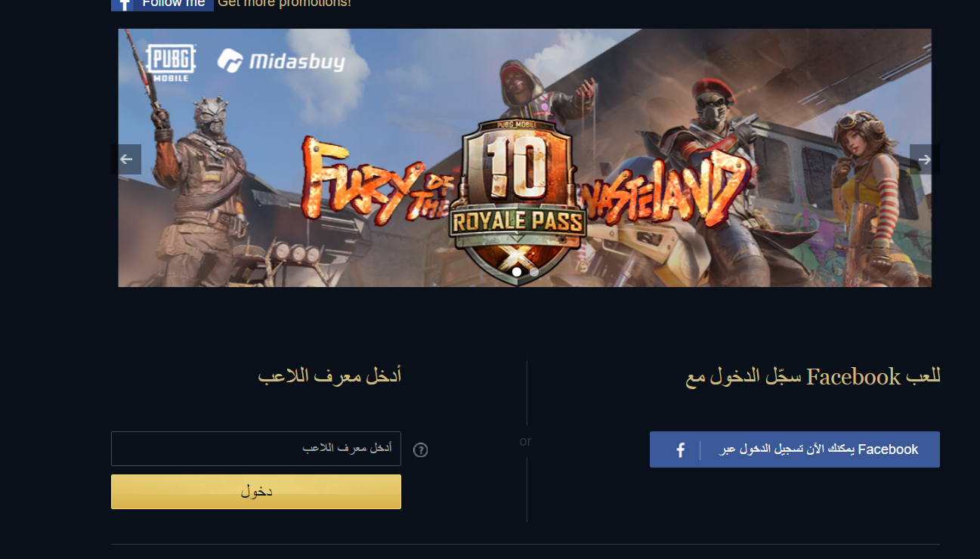980x559 pixels.
Task: Submit with the yellow دخول button
Action: point(256,492)
